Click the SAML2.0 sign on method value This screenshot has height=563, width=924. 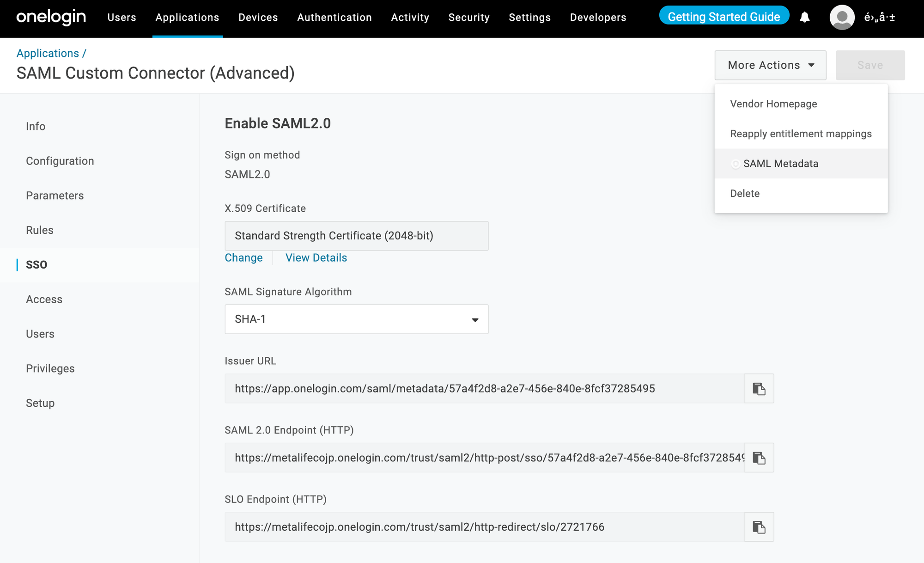click(x=247, y=175)
